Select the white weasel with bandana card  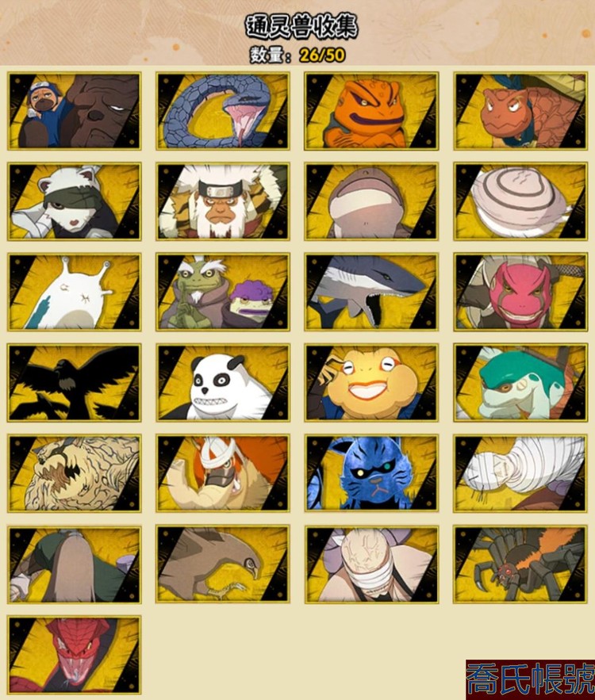pyautogui.click(x=74, y=202)
